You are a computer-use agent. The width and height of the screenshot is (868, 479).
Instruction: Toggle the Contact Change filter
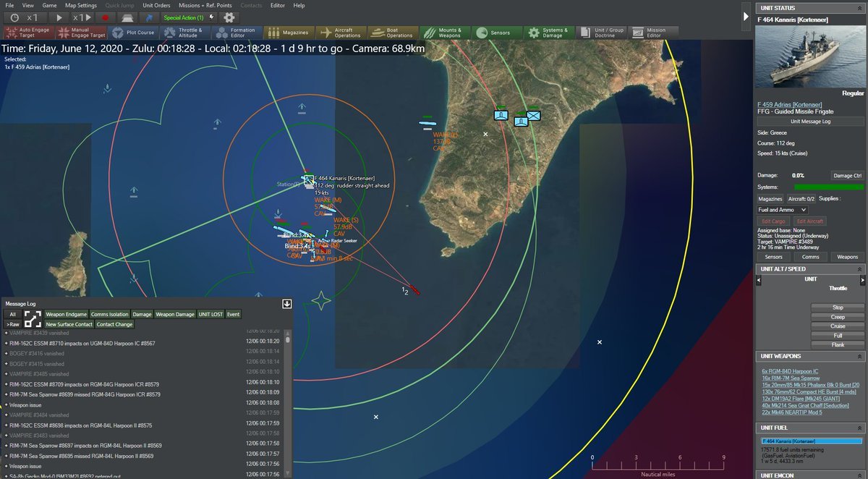[x=115, y=325]
